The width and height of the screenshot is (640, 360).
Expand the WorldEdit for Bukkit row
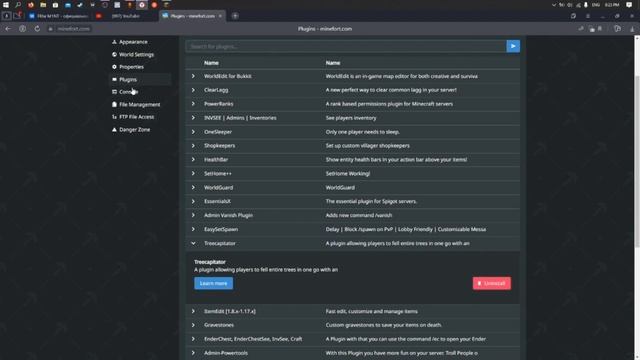[193, 76]
